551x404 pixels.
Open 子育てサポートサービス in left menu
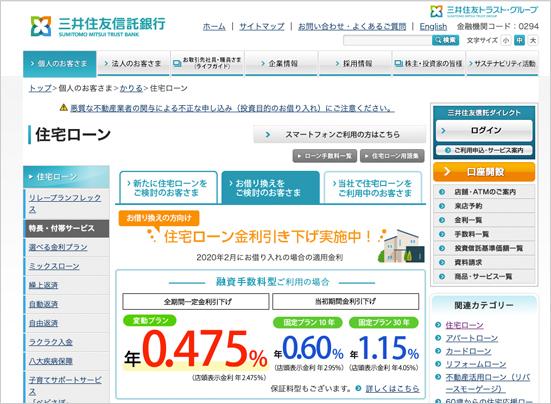[65, 385]
